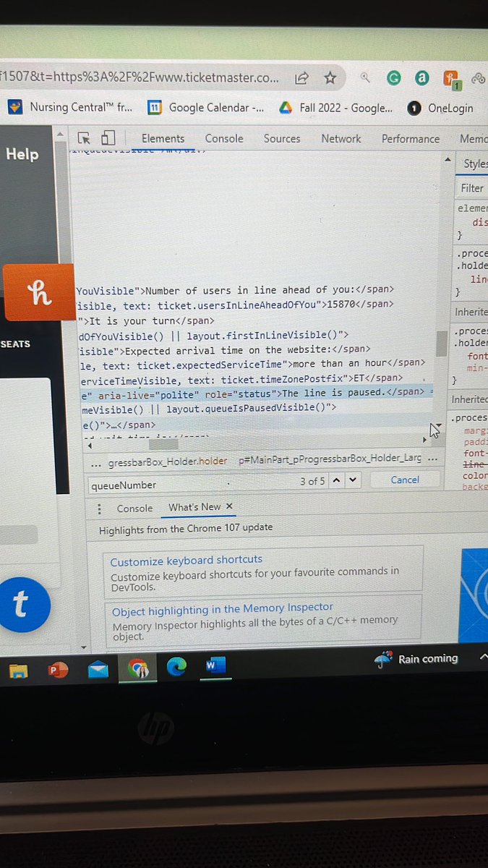The image size is (488, 868).
Task: Open the drawer three-dot menu icon
Action: (100, 509)
